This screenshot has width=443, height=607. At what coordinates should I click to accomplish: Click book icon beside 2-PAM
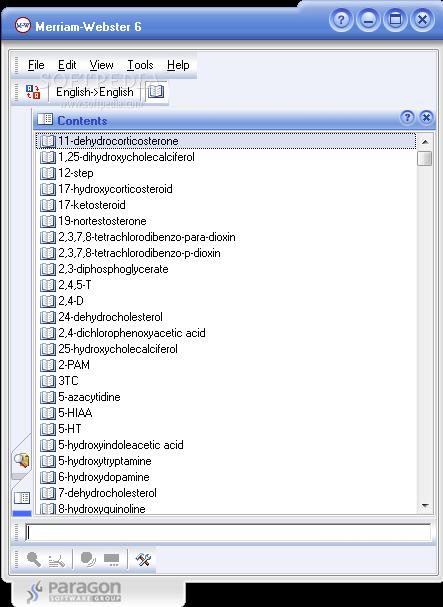click(x=48, y=365)
